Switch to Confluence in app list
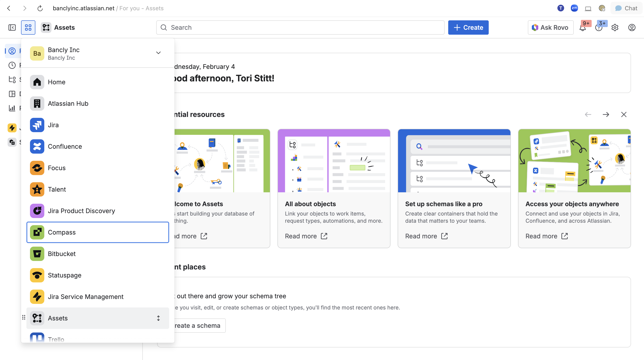The height and width of the screenshot is (360, 644). [98, 146]
